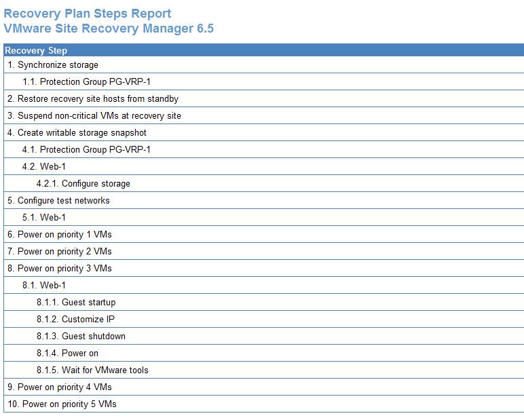Click the 'Recovery Step' column header

263,50
